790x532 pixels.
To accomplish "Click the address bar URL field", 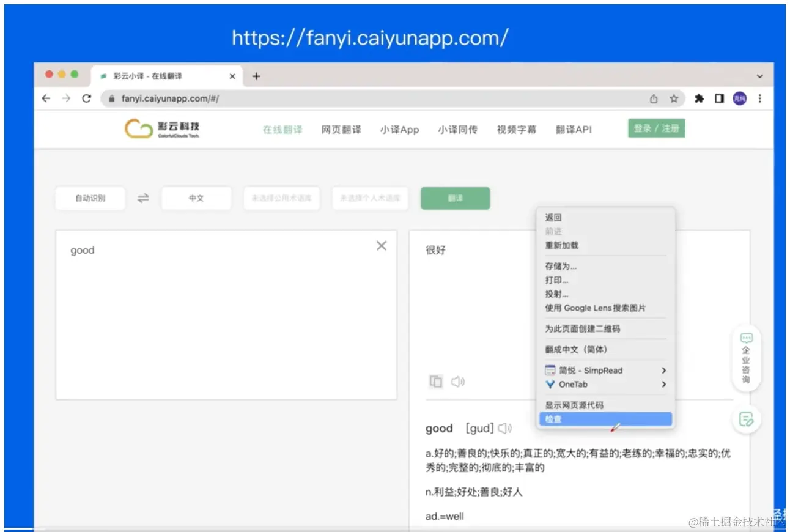I will tap(391, 98).
